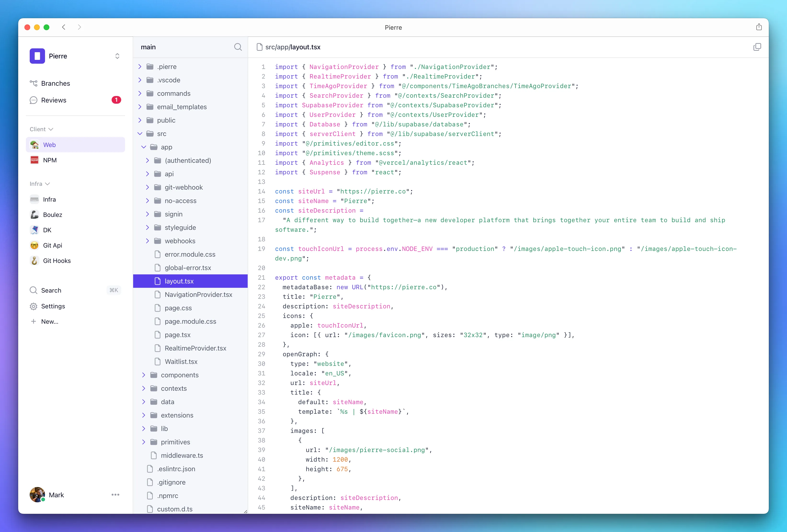Image resolution: width=787 pixels, height=532 pixels.
Task: Click the Pierre window title
Action: [x=393, y=28]
